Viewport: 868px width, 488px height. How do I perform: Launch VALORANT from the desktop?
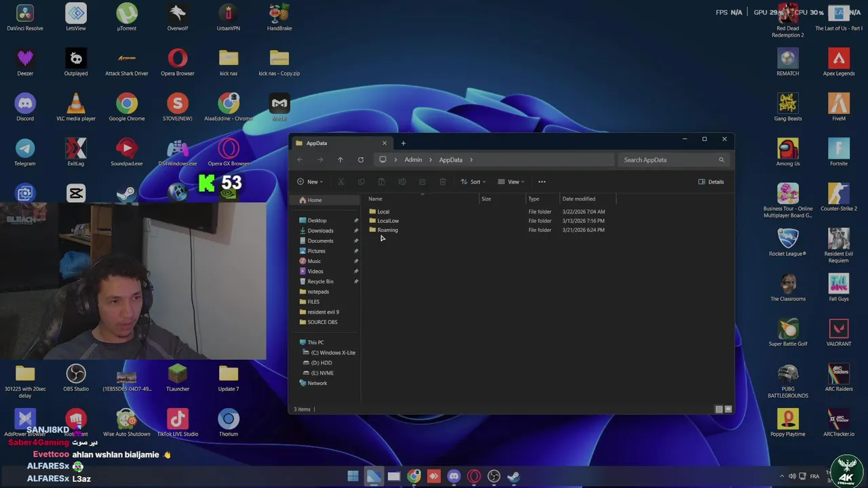click(839, 333)
